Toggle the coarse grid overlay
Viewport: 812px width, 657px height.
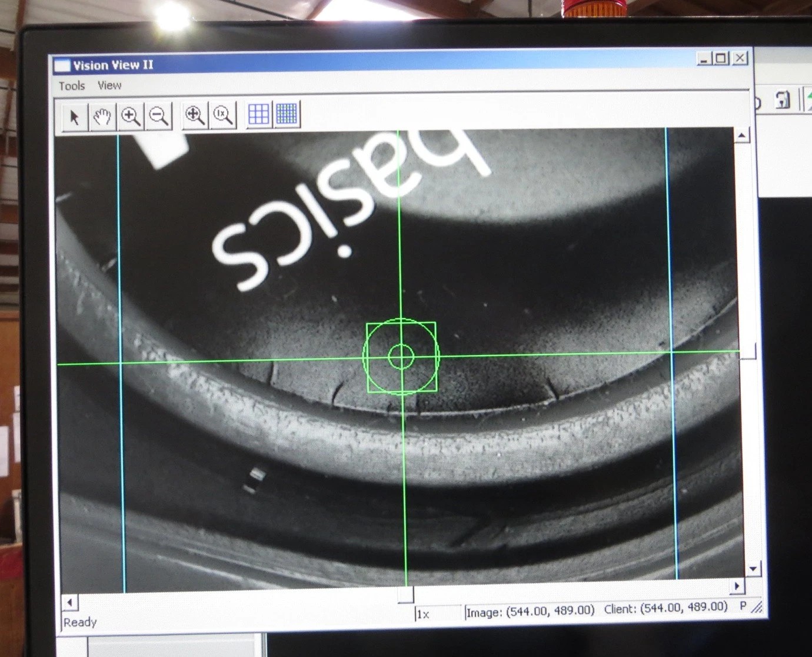click(x=258, y=114)
